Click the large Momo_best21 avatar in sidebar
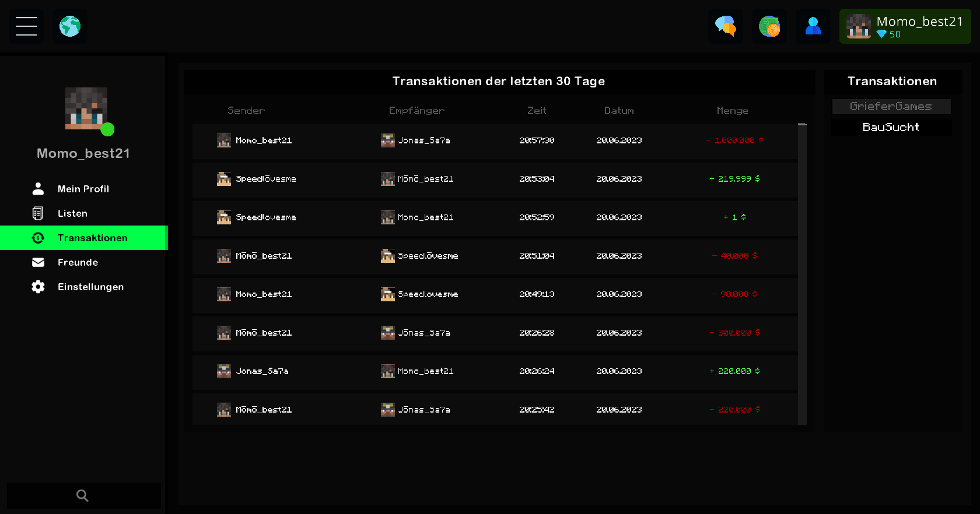This screenshot has width=980, height=514. pyautogui.click(x=86, y=108)
